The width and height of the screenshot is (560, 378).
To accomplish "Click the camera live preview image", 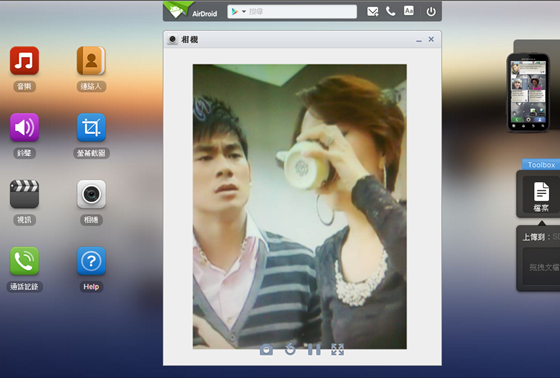I will click(300, 206).
